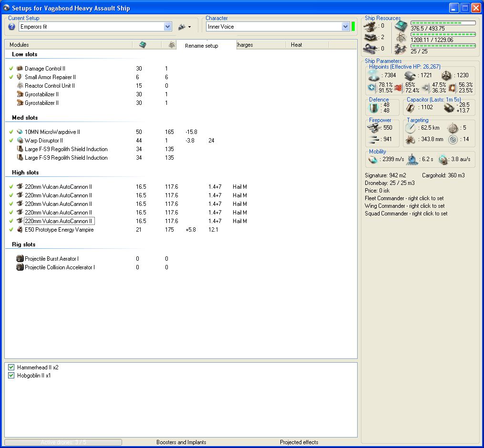Click the CPU usage progress bar
Screen dimensions: 484x448
tap(443, 23)
